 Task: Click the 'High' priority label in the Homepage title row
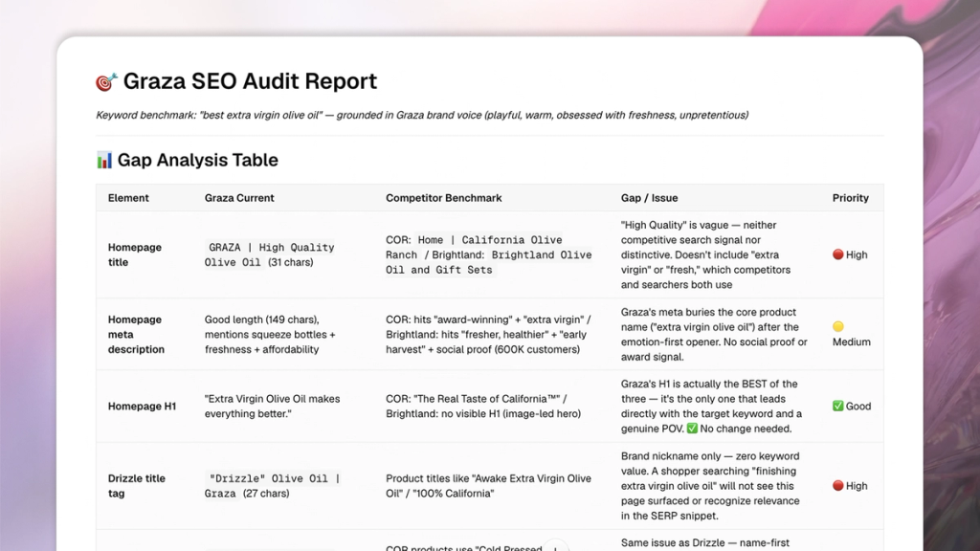pos(857,254)
